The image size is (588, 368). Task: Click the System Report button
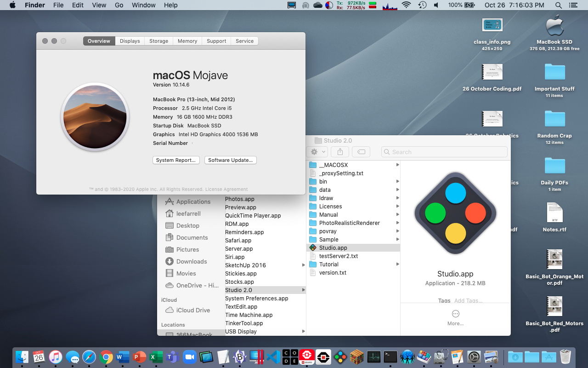click(176, 160)
